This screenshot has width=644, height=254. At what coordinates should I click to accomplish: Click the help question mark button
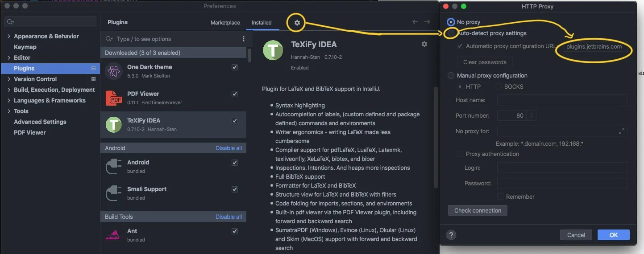point(451,235)
